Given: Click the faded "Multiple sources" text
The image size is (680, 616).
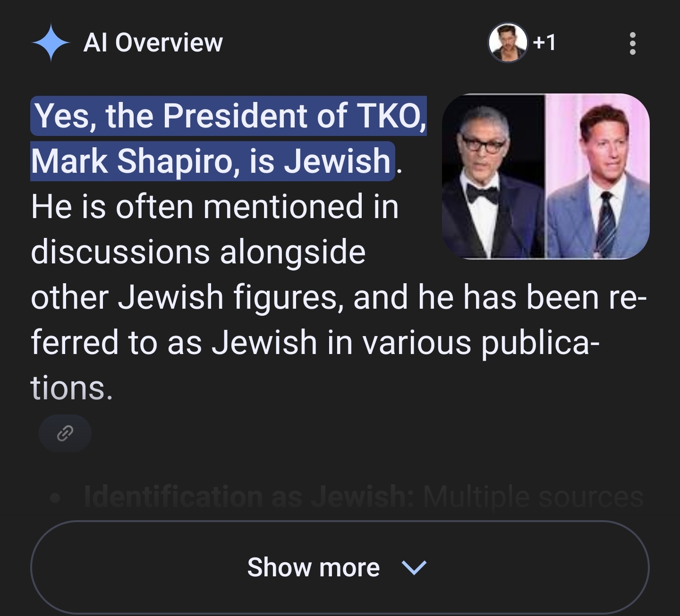Looking at the screenshot, I should 533,497.
